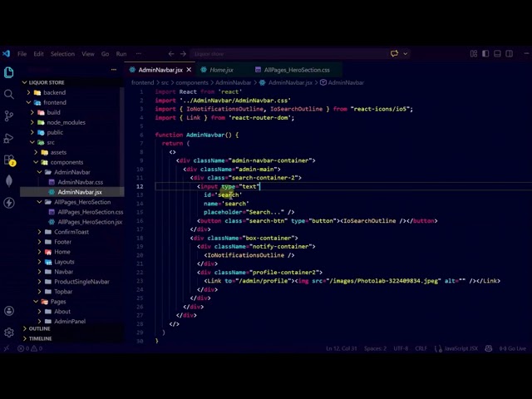Click the Copilot status bar icon
The image size is (532, 399).
tap(489, 348)
